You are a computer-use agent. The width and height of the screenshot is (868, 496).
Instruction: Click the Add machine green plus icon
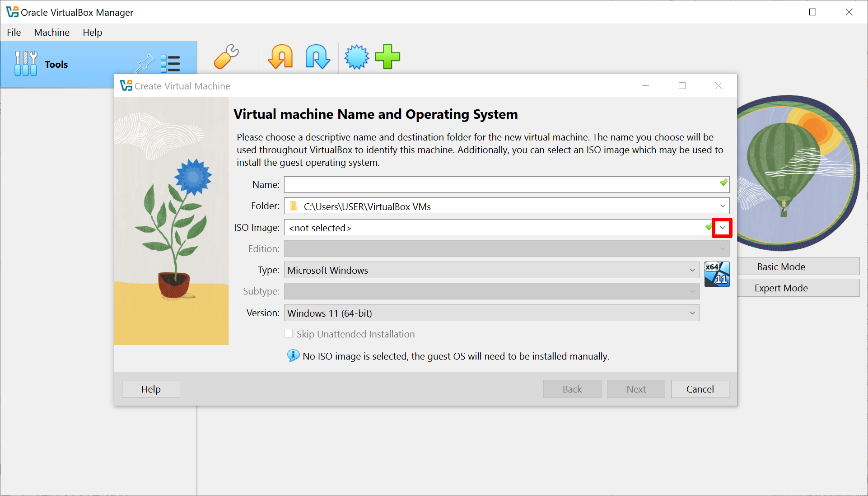pos(387,57)
